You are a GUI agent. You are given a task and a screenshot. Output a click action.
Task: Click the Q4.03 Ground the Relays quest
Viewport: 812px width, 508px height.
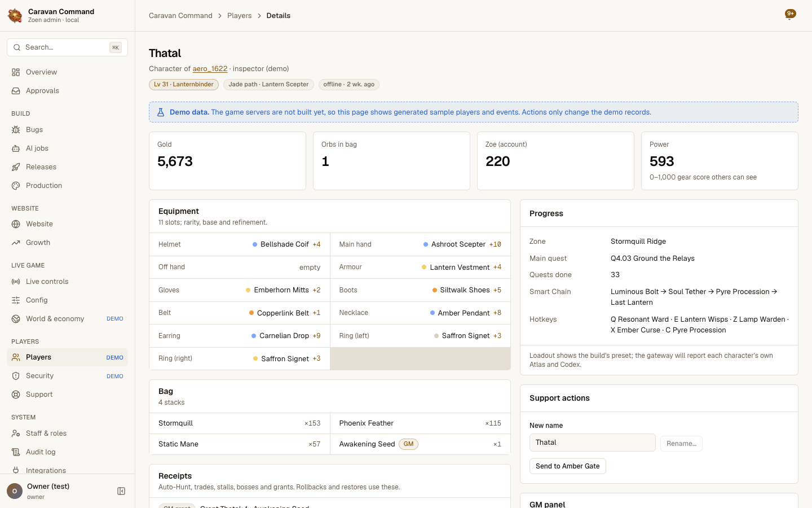click(652, 259)
